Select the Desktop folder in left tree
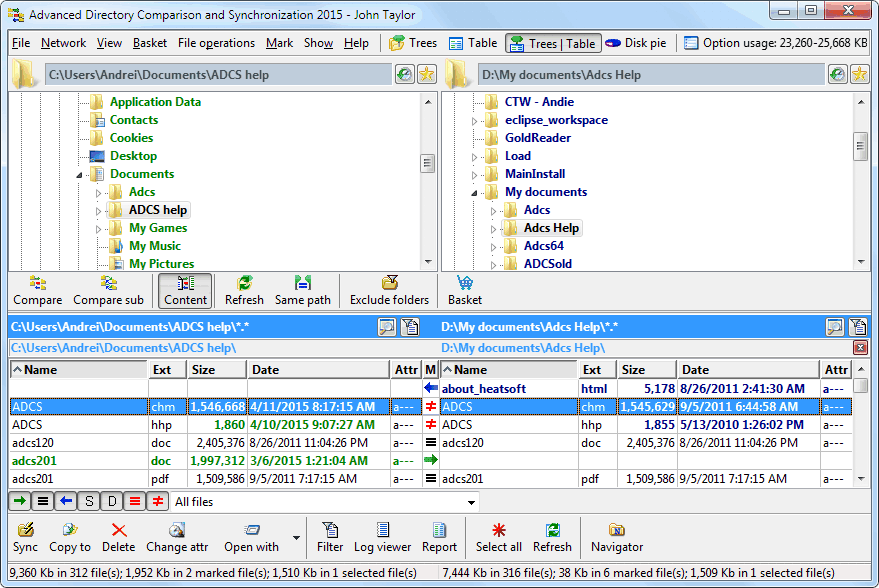879x588 pixels. click(133, 156)
